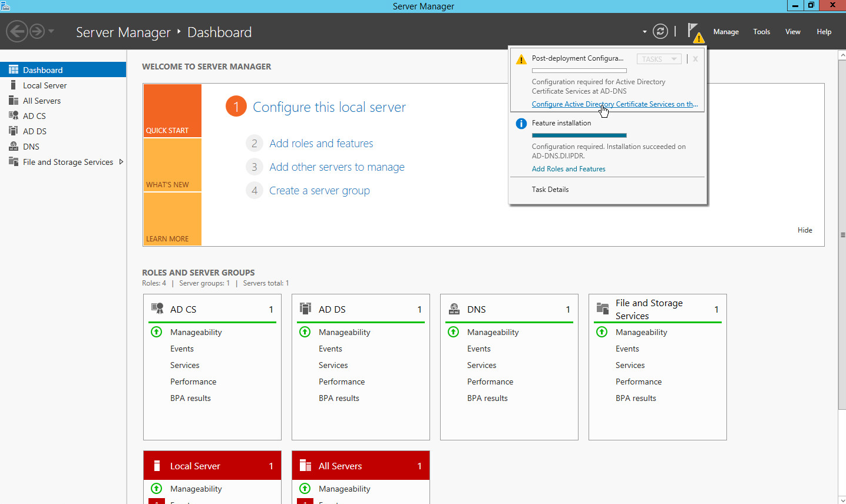Click Hide on the welcome panel
Screen dimensions: 846x504
coord(805,230)
